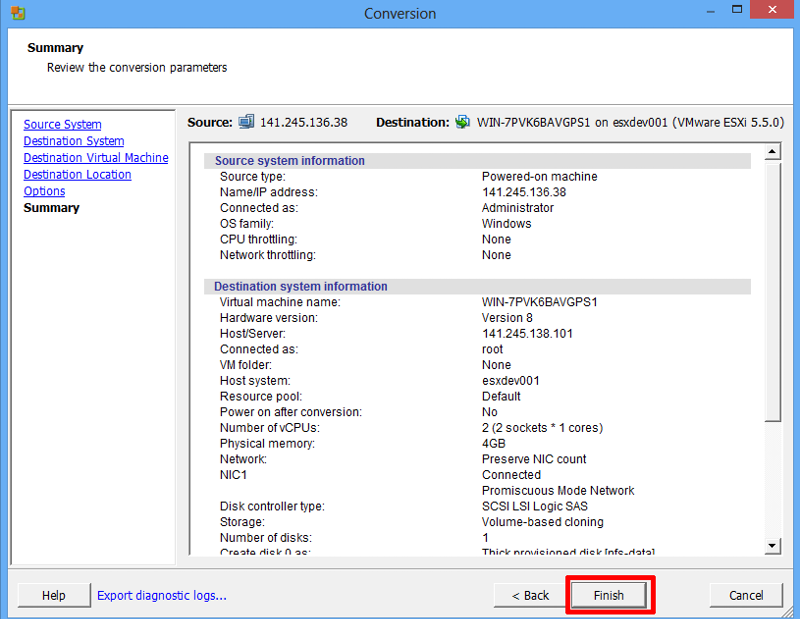Screen dimensions: 800x619
Task: Open Help for the wizard
Action: 54,596
